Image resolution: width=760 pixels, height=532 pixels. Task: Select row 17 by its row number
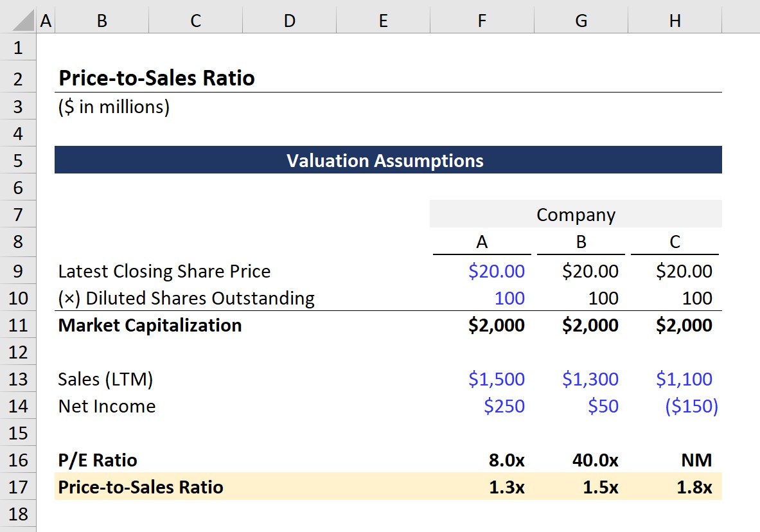(17, 487)
